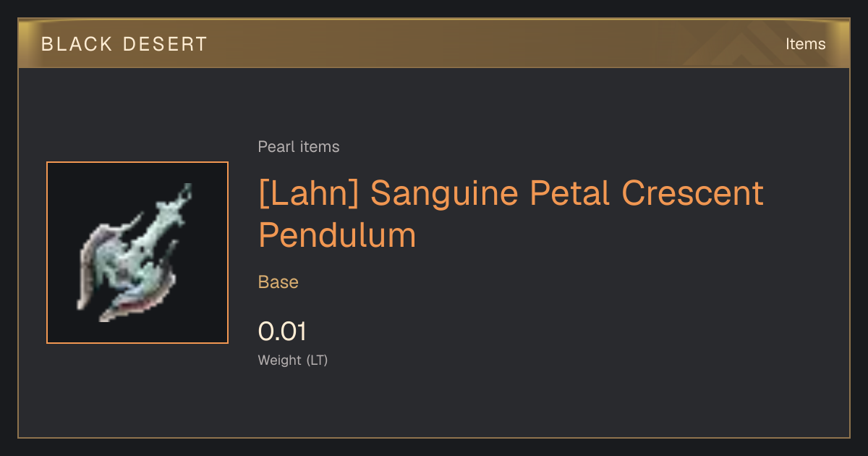Select the Pearl items category label
This screenshot has height=456, width=868.
(x=299, y=147)
